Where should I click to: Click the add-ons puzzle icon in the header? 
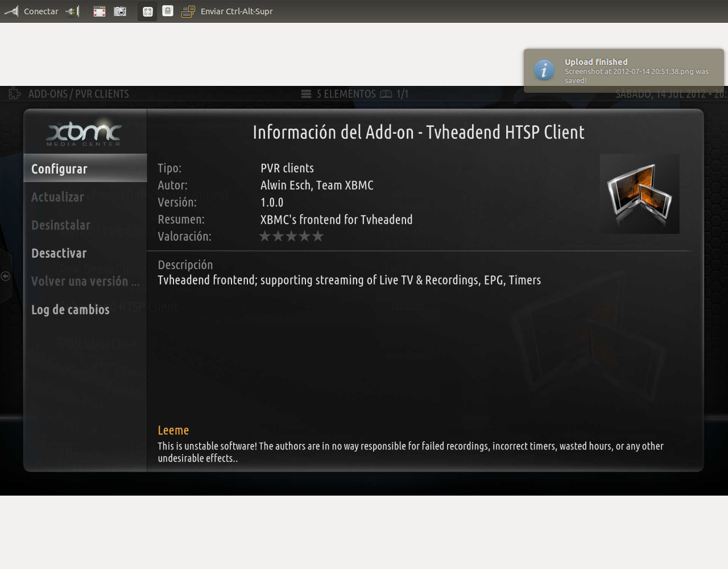pos(14,94)
